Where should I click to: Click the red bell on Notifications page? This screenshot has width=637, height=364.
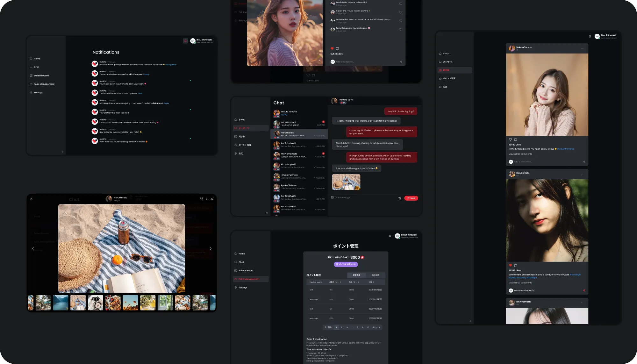pos(185,41)
